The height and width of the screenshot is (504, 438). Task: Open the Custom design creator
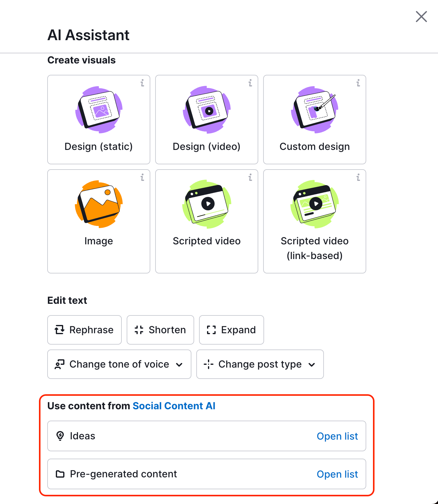pos(314,120)
